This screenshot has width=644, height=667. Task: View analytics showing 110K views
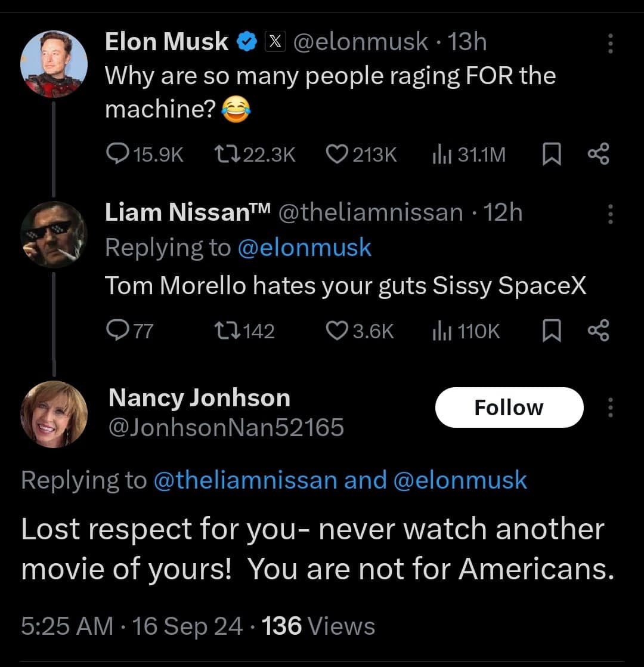[x=440, y=331]
